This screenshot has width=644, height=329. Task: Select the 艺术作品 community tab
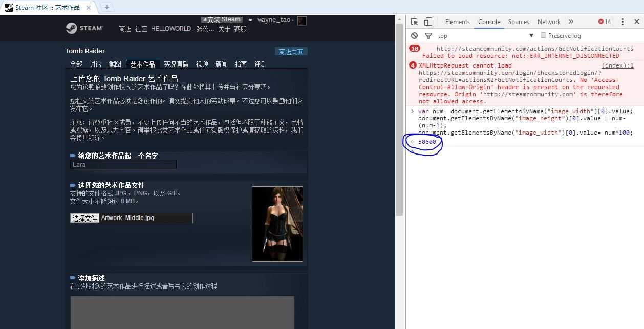[143, 64]
